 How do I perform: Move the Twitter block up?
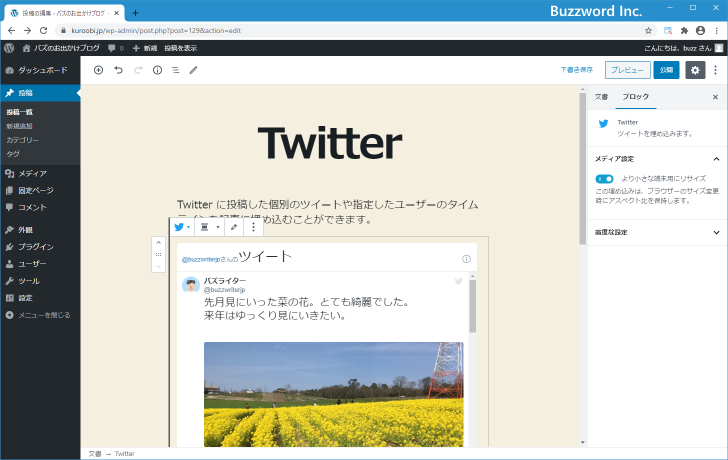pyautogui.click(x=158, y=243)
